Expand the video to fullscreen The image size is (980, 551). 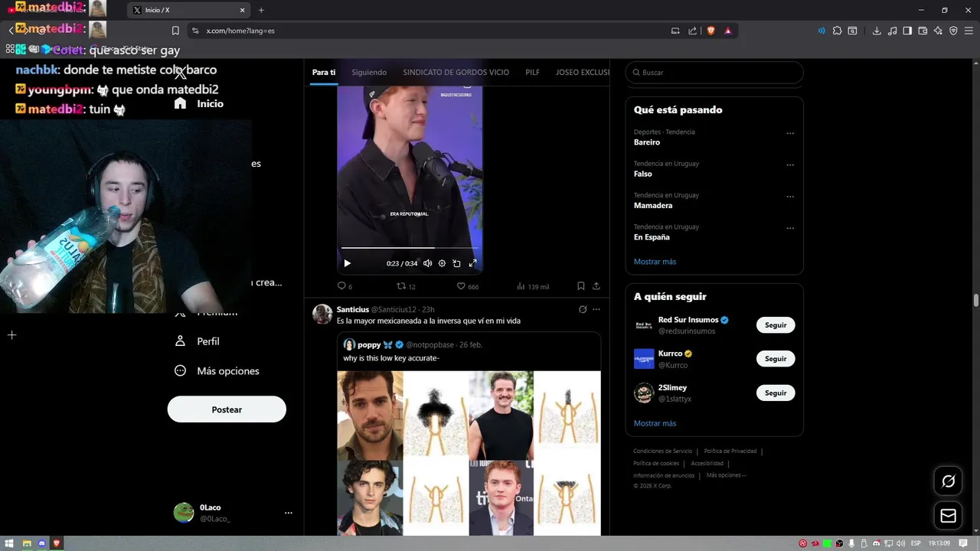pos(472,263)
